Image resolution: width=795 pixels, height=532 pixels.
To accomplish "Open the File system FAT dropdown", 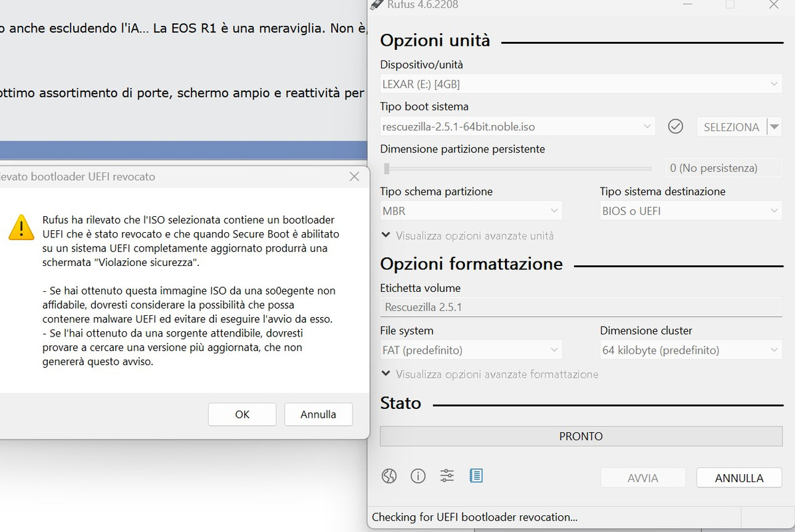I will coord(471,350).
